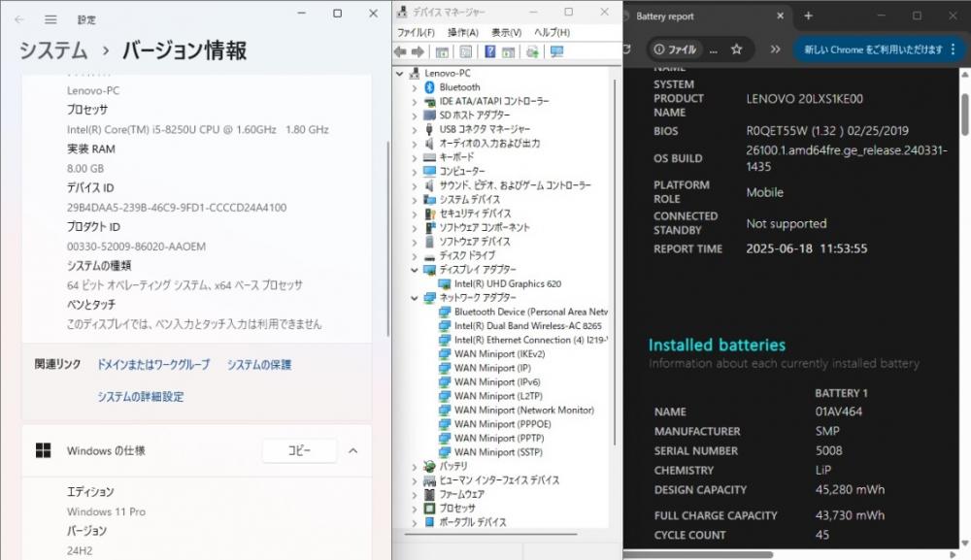Click the Lenovo-PC computer icon at tree root
Viewport: 971px width, 560px height.
coord(415,73)
